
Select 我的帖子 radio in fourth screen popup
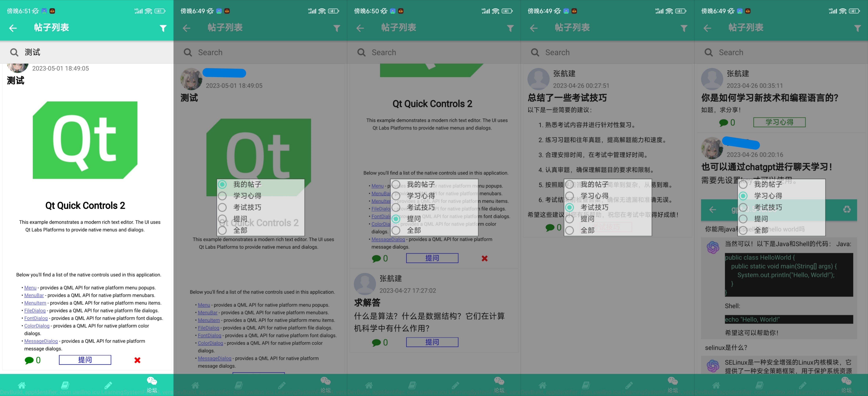(x=569, y=184)
